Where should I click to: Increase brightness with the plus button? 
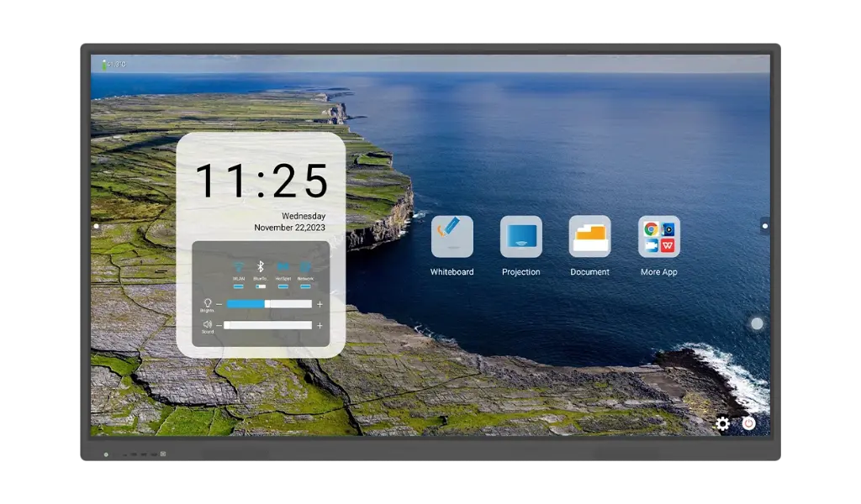[320, 304]
